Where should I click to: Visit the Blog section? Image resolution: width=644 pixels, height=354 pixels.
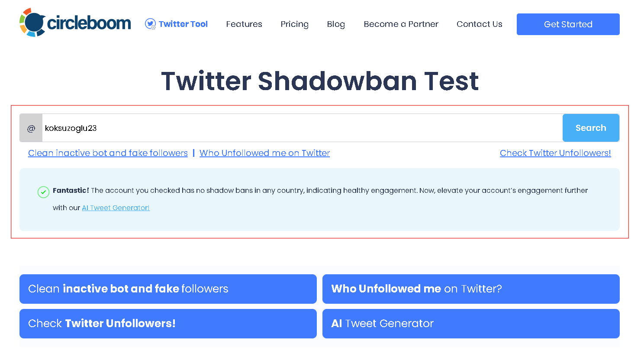click(x=336, y=24)
